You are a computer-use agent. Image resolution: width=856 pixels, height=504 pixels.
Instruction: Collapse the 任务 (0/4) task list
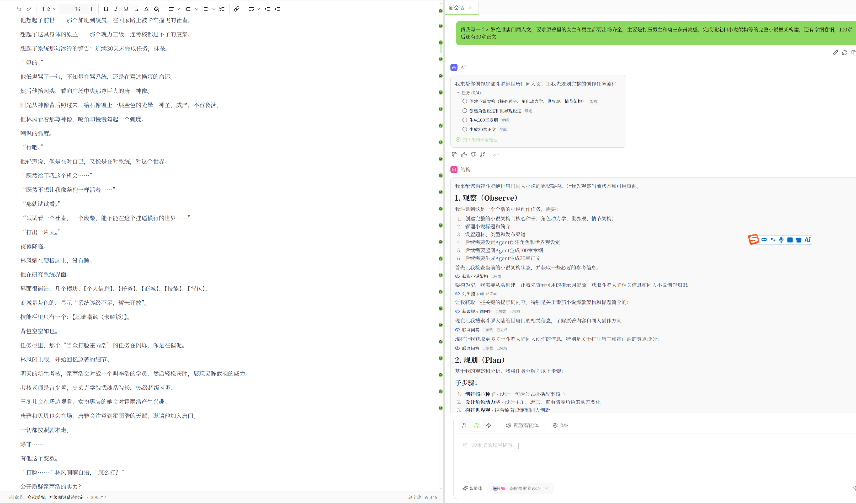coord(458,93)
